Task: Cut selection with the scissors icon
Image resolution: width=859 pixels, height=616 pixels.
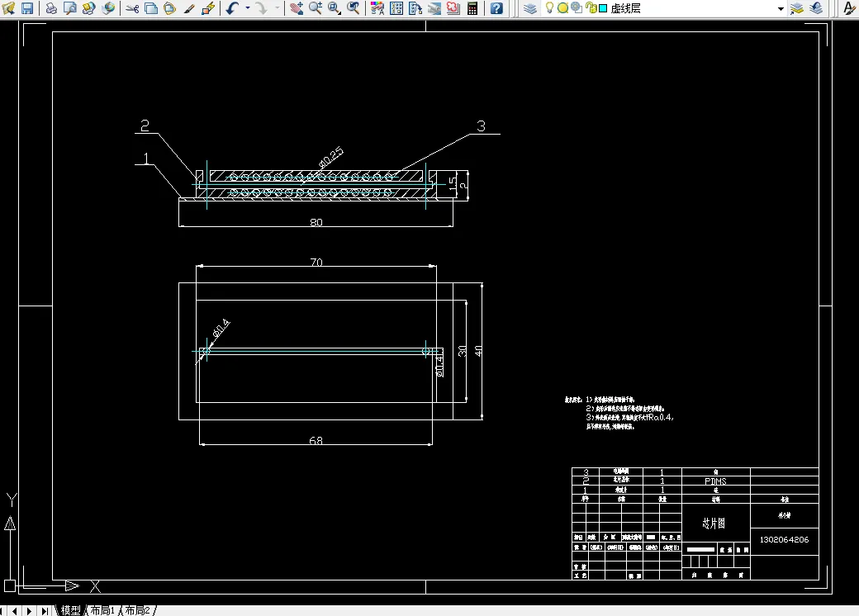Action: point(132,7)
